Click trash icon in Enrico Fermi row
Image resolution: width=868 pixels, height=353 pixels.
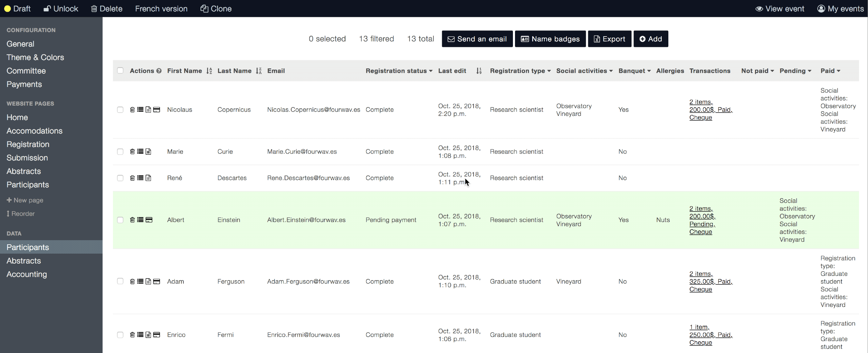click(132, 335)
